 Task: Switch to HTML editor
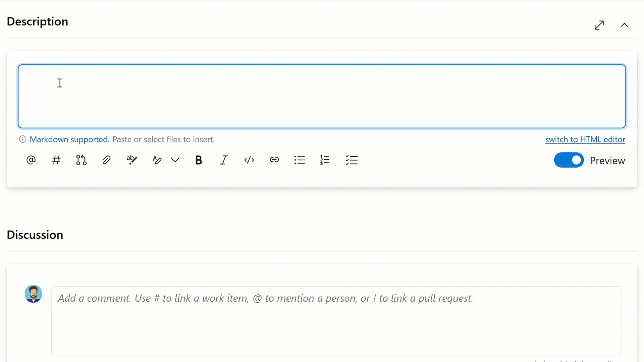tap(585, 139)
